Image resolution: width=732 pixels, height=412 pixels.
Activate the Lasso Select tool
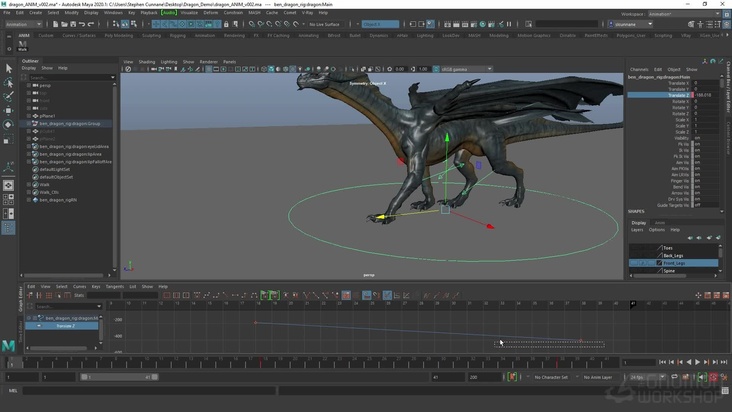tap(9, 83)
